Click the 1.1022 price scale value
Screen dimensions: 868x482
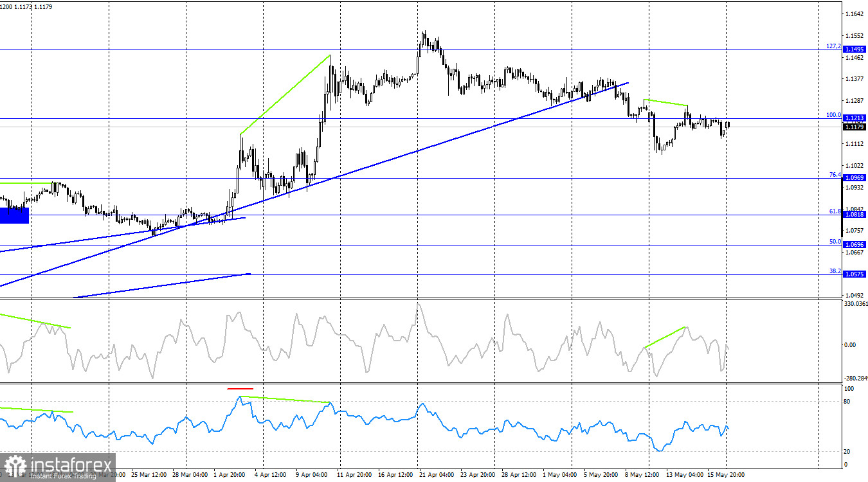click(x=855, y=166)
